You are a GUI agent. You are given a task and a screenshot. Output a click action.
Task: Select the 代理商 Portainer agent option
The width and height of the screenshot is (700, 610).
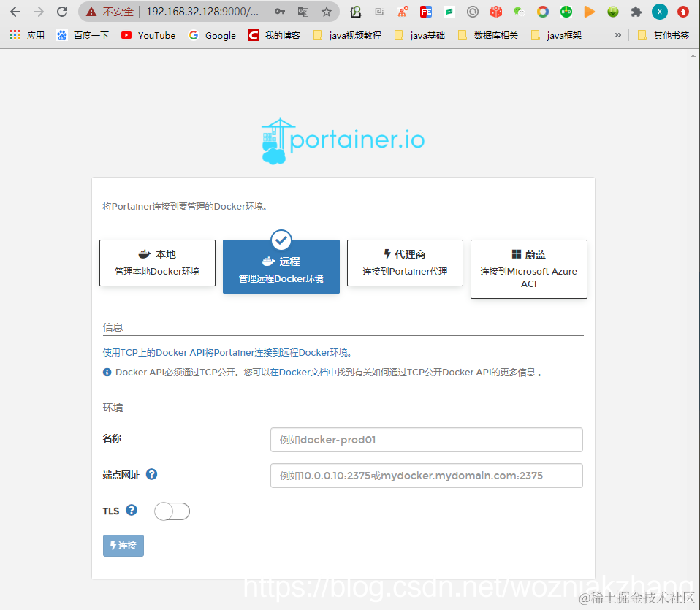[405, 263]
